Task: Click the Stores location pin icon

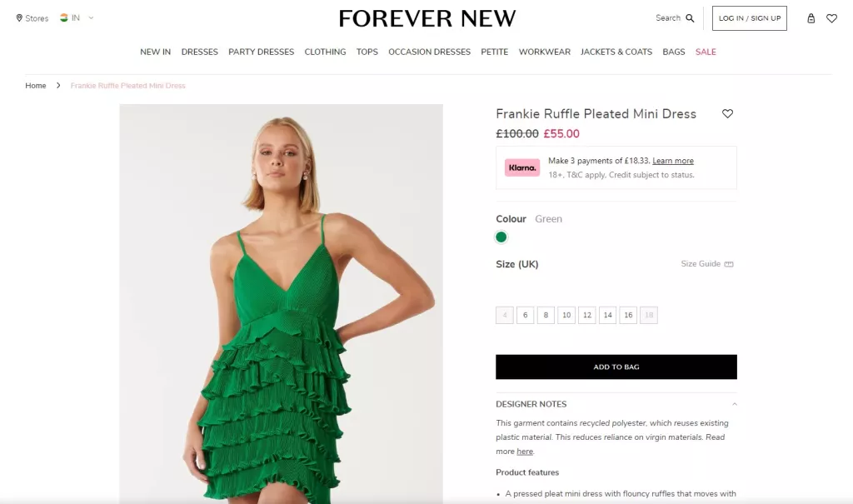Action: click(x=19, y=18)
